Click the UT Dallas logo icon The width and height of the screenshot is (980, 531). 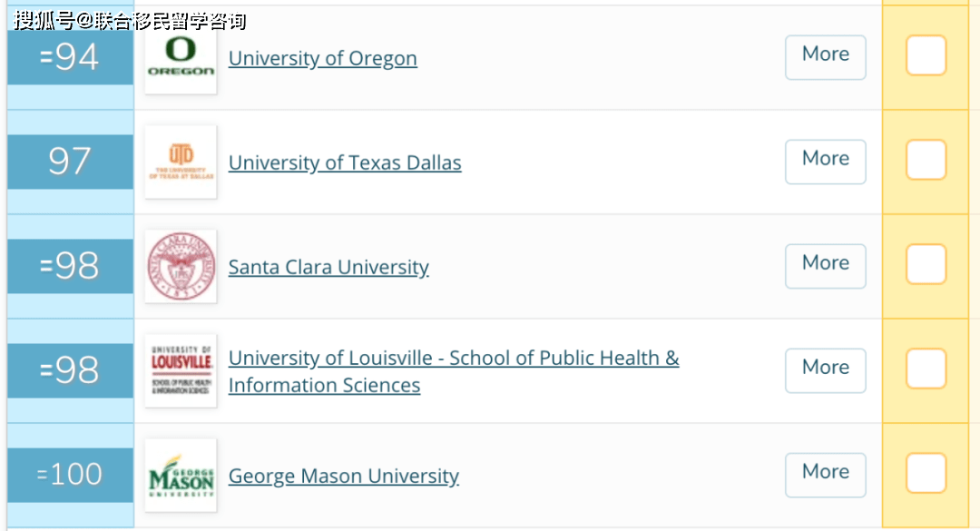tap(181, 162)
